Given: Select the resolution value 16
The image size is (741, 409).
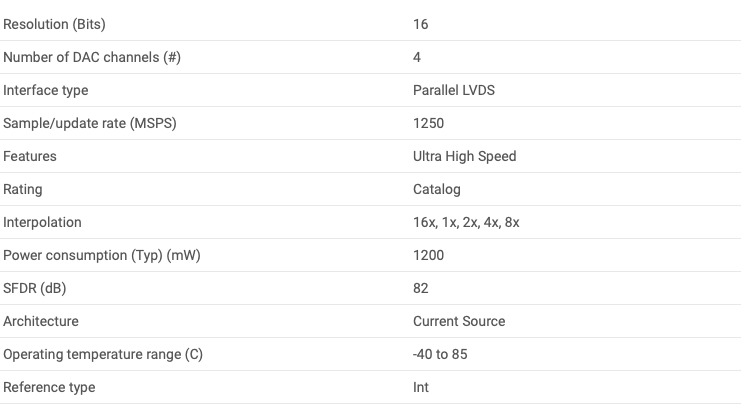Looking at the screenshot, I should (x=421, y=24).
